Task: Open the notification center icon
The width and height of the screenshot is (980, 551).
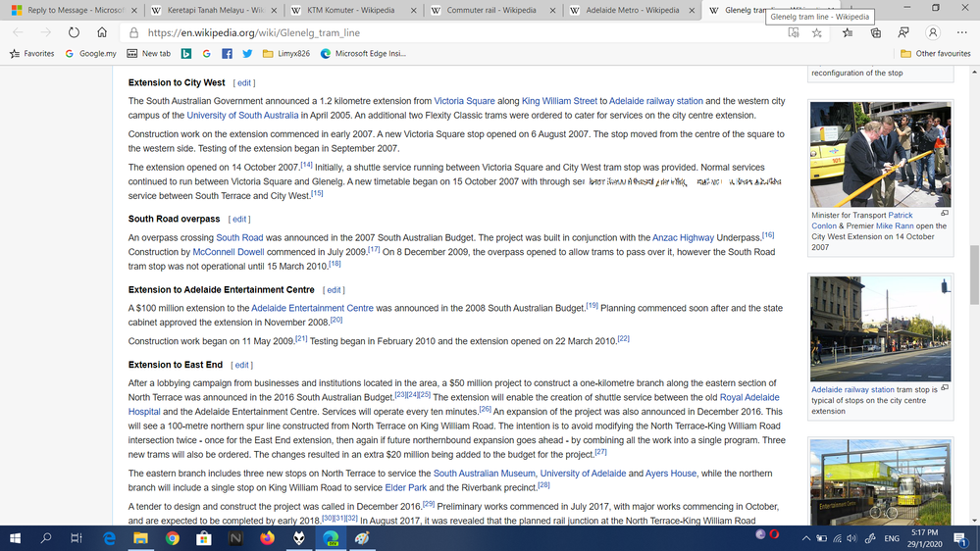Action: (x=960, y=538)
